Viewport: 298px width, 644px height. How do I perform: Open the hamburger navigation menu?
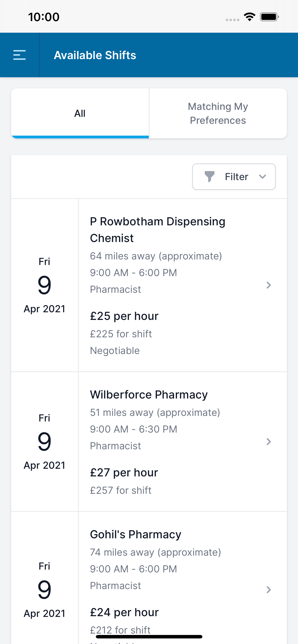(19, 55)
